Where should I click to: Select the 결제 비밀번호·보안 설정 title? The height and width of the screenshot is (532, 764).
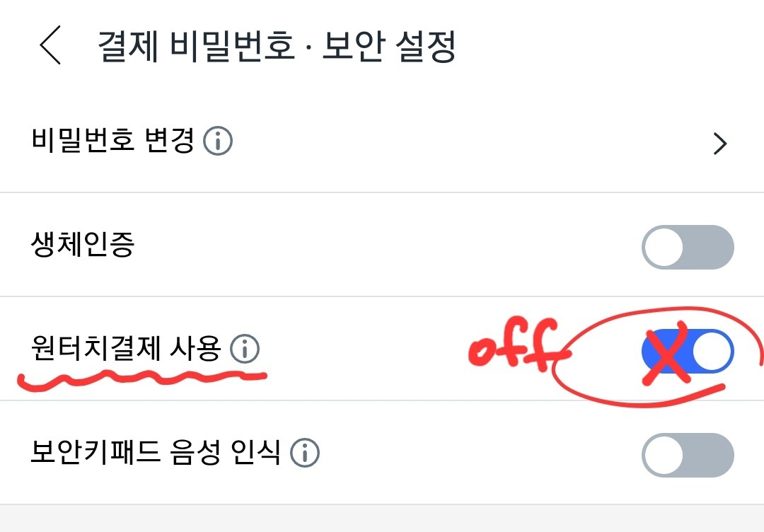point(276,44)
